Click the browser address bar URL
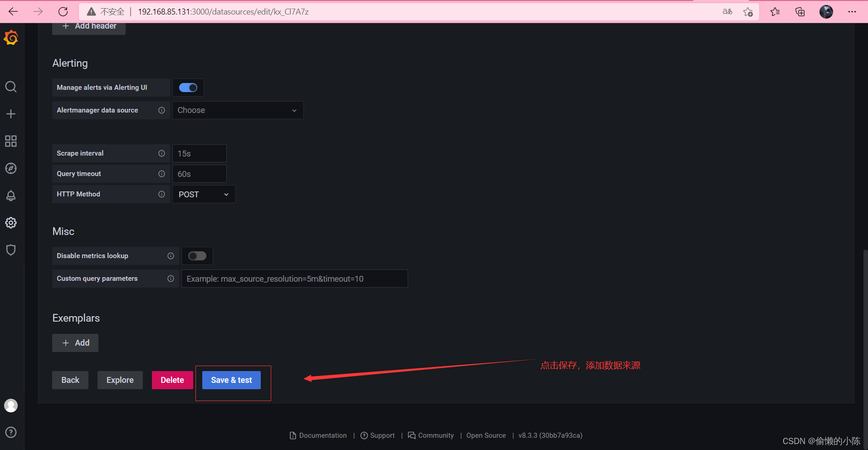This screenshot has width=868, height=450. point(223,12)
